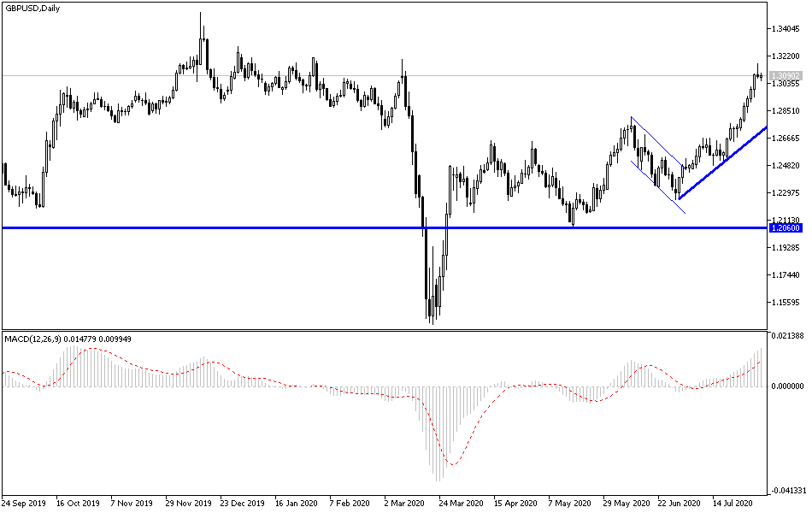812x513 pixels.
Task: Click the 1.28510 price scale value
Action: click(x=786, y=109)
